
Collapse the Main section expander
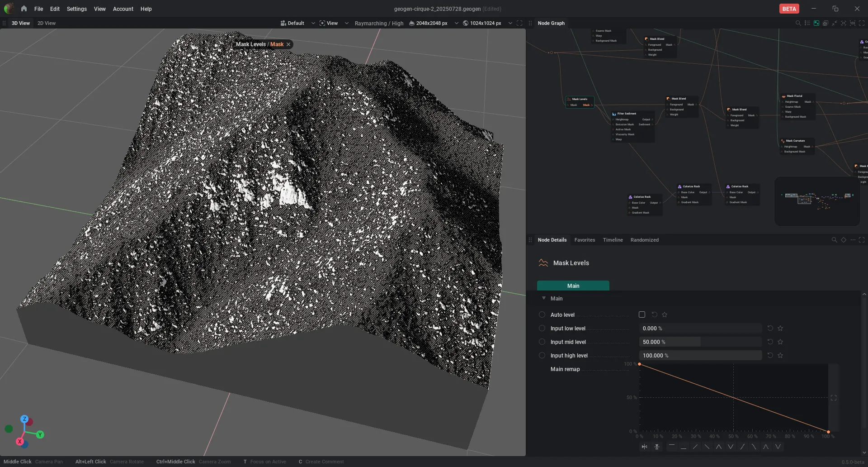[x=543, y=298]
